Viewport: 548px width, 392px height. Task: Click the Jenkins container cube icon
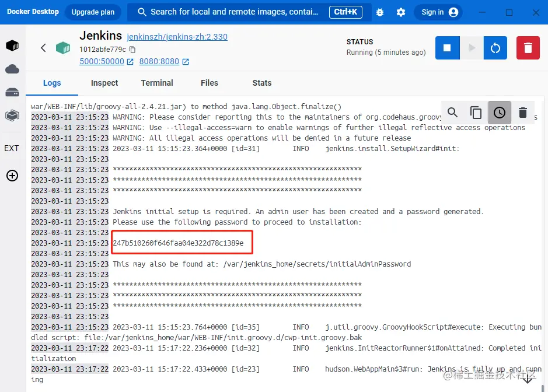63,48
